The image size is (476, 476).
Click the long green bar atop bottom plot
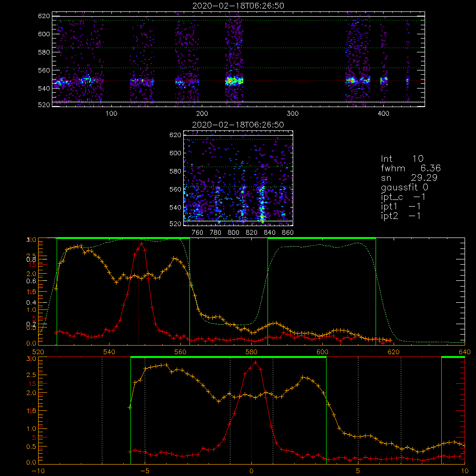pyautogui.click(x=228, y=357)
